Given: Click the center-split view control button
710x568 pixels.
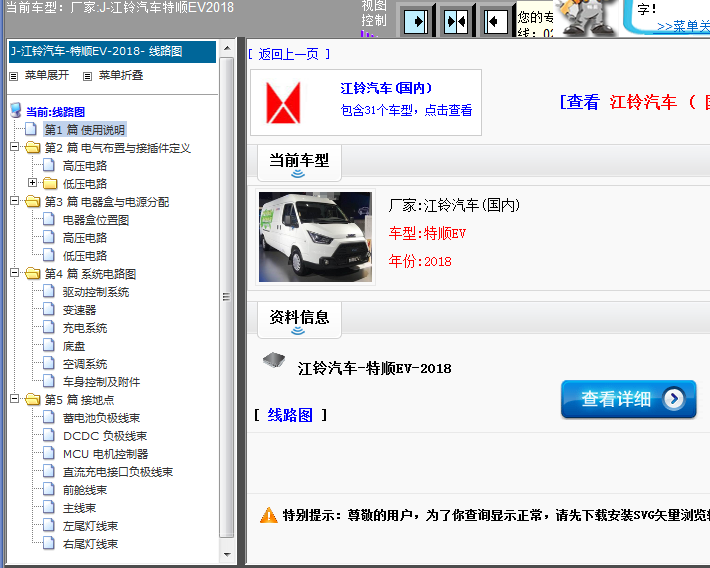Looking at the screenshot, I should [x=456, y=21].
